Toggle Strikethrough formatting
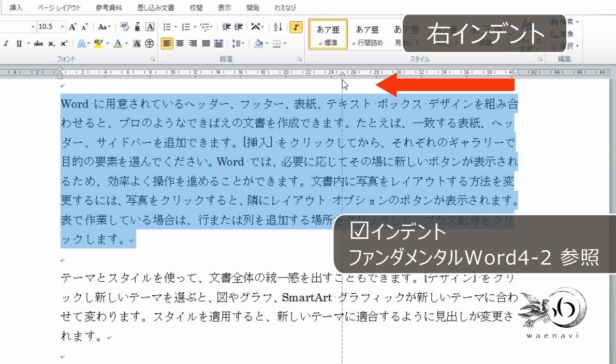 (x=38, y=43)
